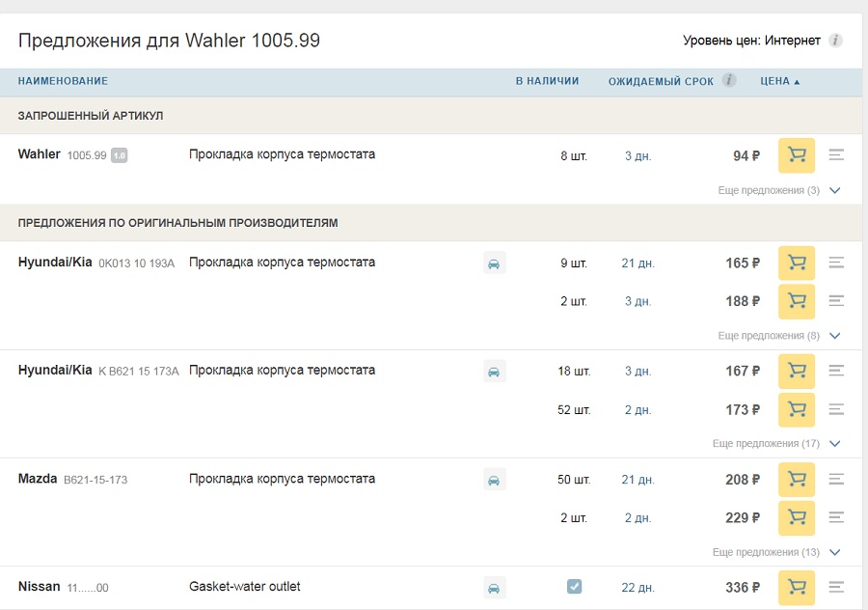Open details menu for the 94 ₽ Wahler offer

pyautogui.click(x=836, y=154)
